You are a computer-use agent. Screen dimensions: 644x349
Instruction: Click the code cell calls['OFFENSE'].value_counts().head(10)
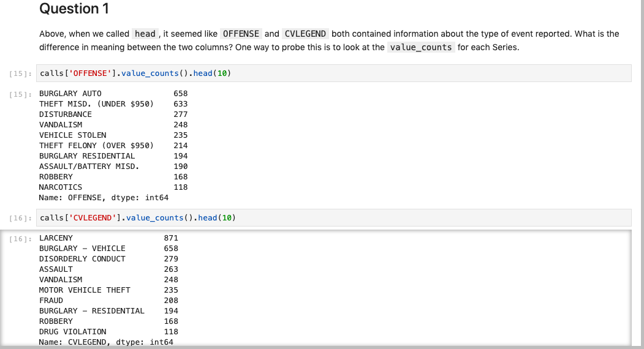point(333,73)
